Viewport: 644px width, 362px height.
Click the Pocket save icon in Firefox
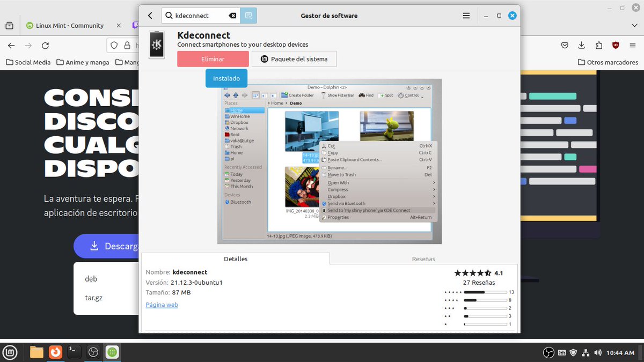(565, 46)
